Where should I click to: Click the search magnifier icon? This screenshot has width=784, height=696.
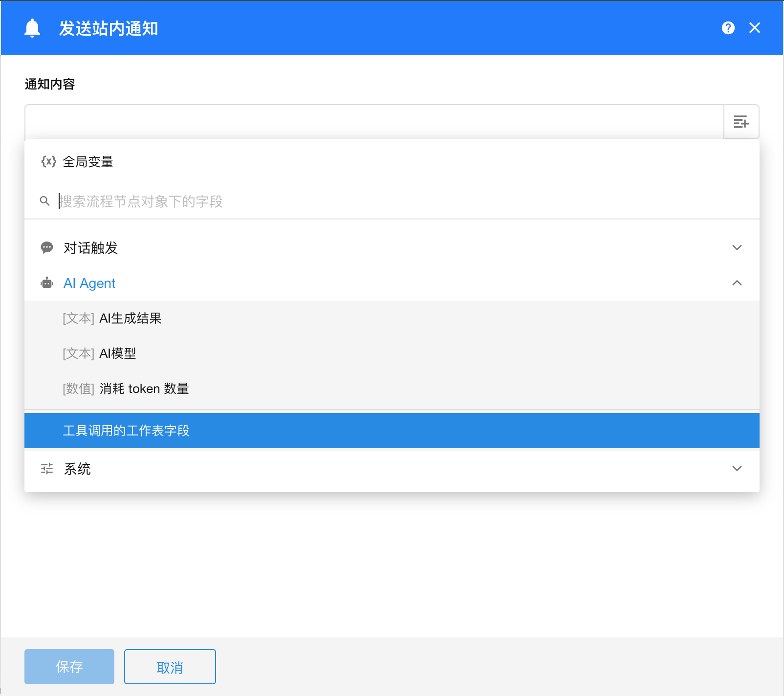coord(44,201)
